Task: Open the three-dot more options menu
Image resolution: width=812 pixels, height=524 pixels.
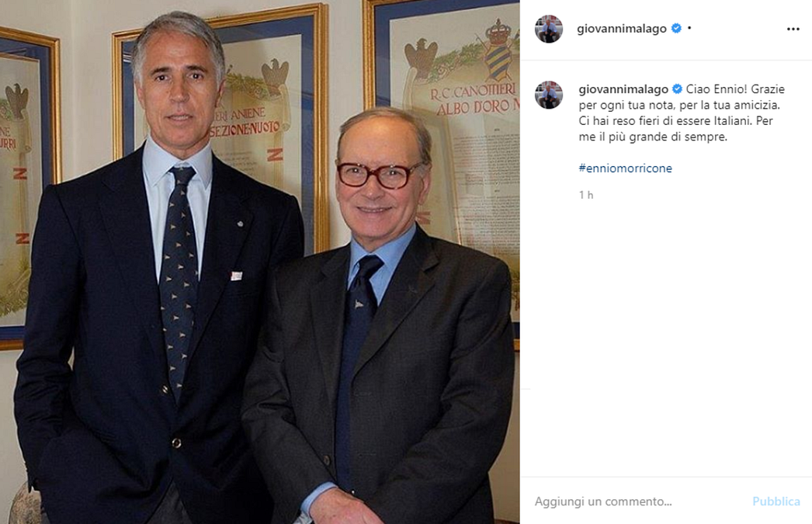Action: coord(793,29)
